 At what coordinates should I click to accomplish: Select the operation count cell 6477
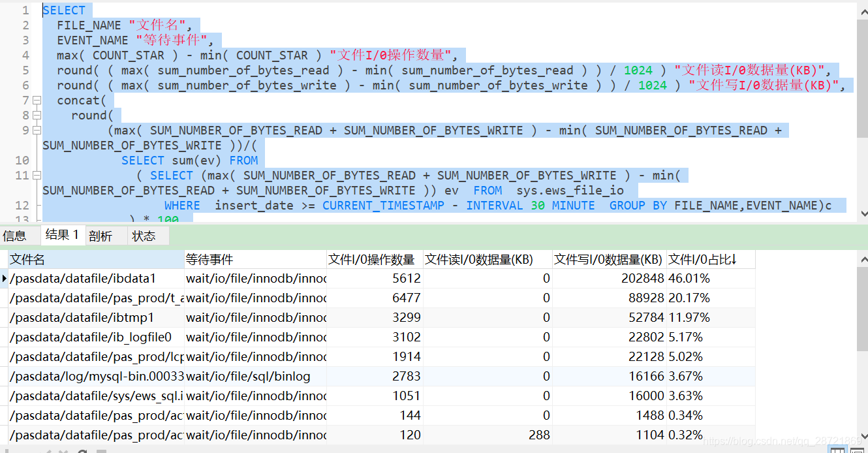point(375,298)
